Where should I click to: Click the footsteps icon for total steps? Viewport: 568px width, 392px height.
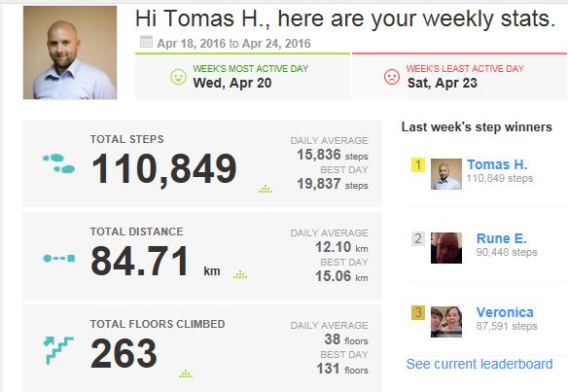(58, 163)
